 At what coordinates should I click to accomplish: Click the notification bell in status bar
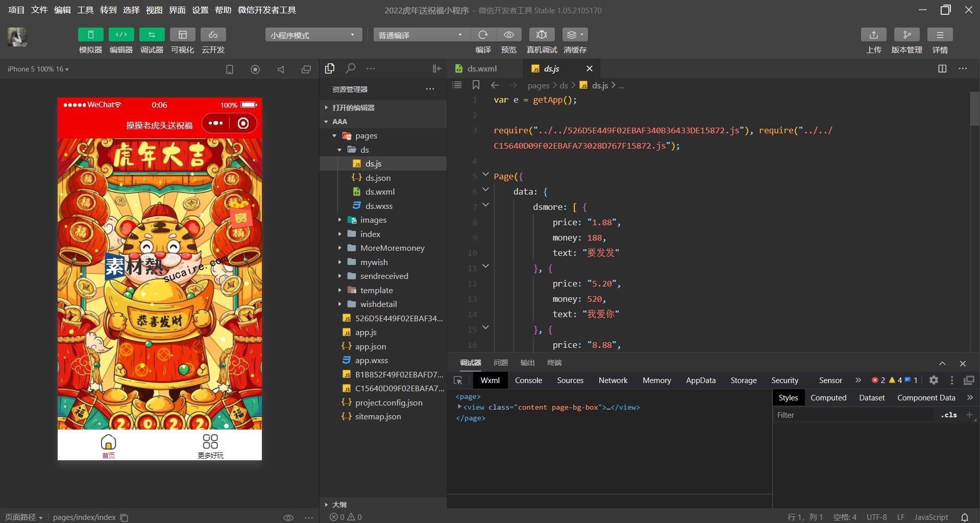point(965,517)
